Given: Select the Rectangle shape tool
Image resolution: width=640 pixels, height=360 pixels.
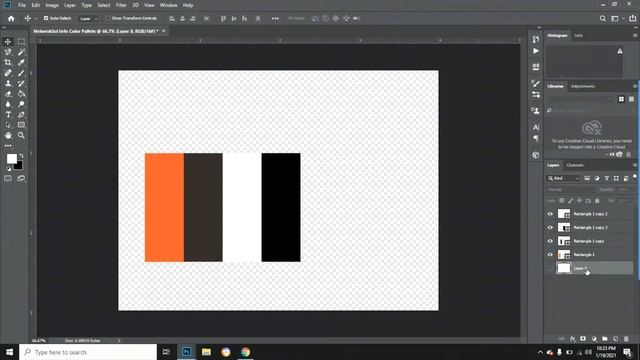Looking at the screenshot, I should [21, 125].
